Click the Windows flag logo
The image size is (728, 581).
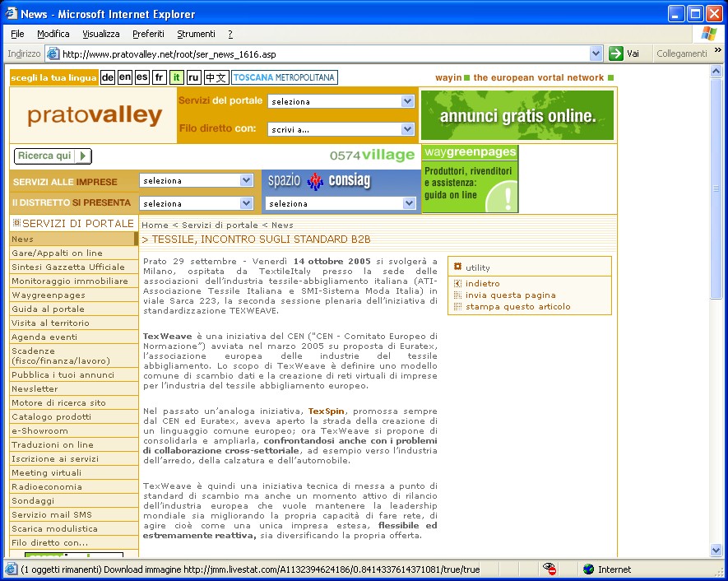709,34
